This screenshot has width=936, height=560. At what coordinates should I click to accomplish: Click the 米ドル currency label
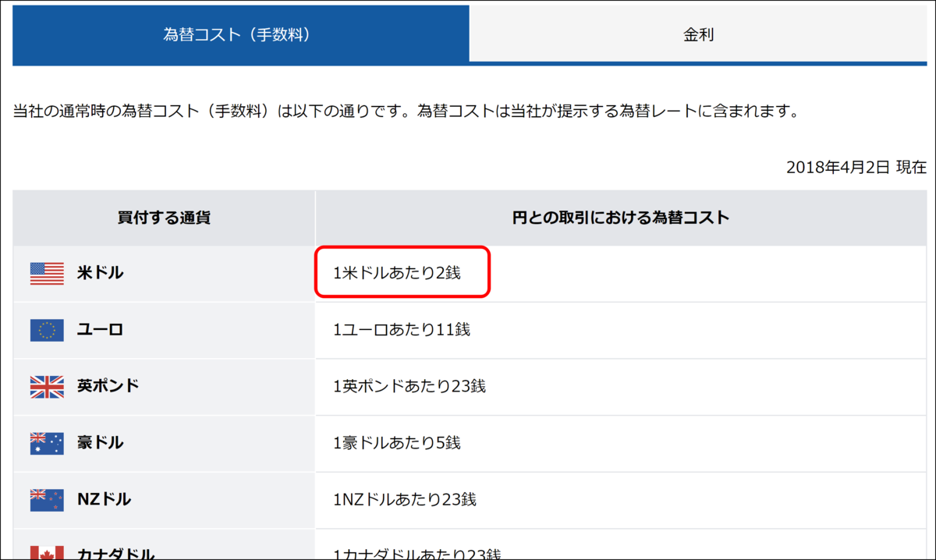[x=99, y=274]
